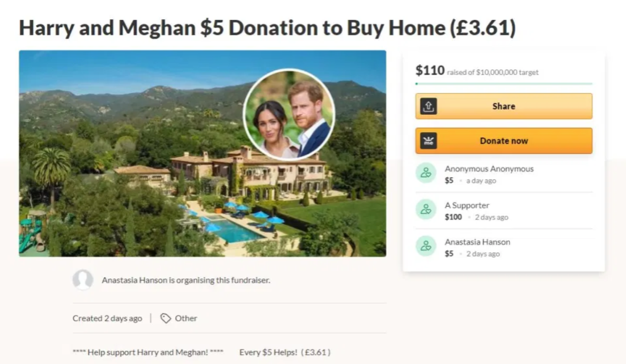Viewport: 626px width, 364px height.
Task: Click the Created 2 days ago text
Action: 107,318
